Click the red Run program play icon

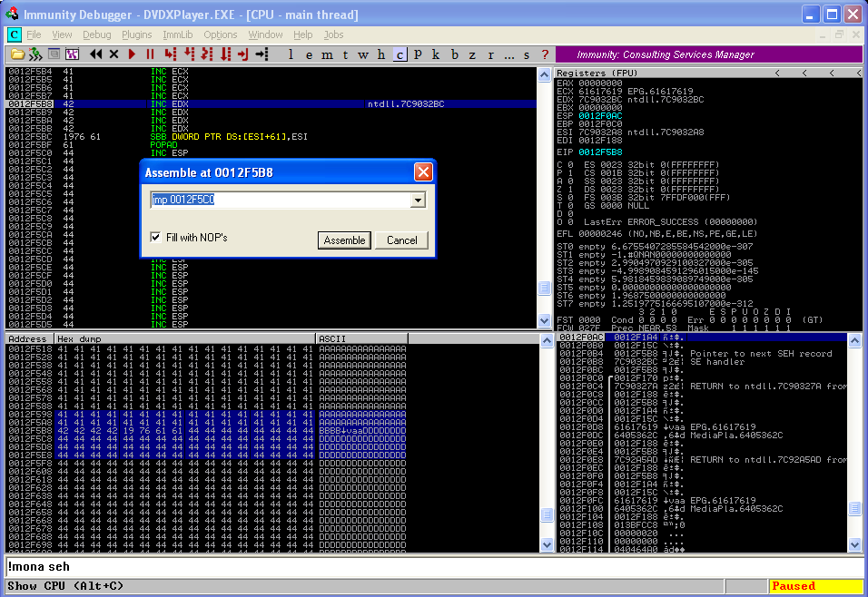click(132, 54)
